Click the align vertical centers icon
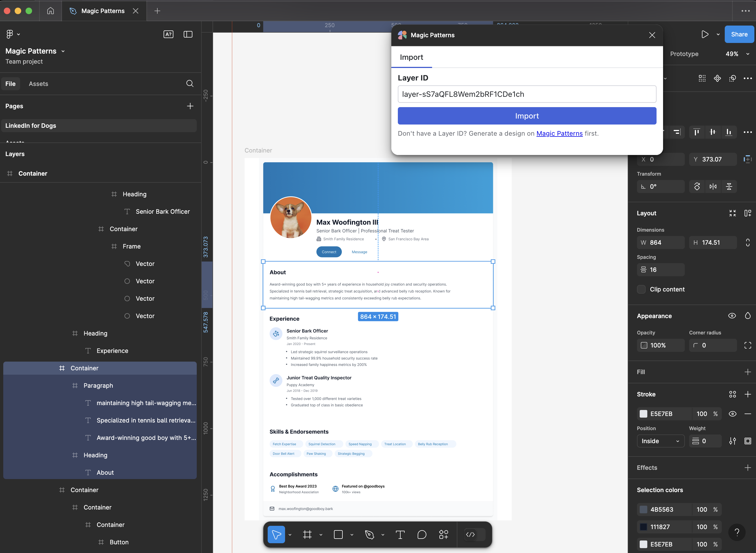This screenshot has width=756, height=553. tap(713, 132)
